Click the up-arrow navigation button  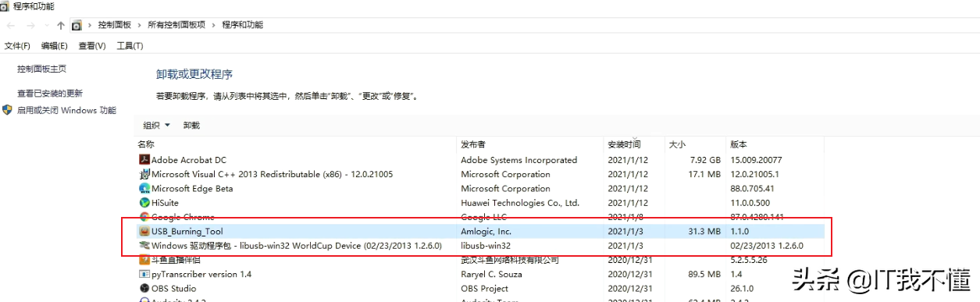(60, 25)
